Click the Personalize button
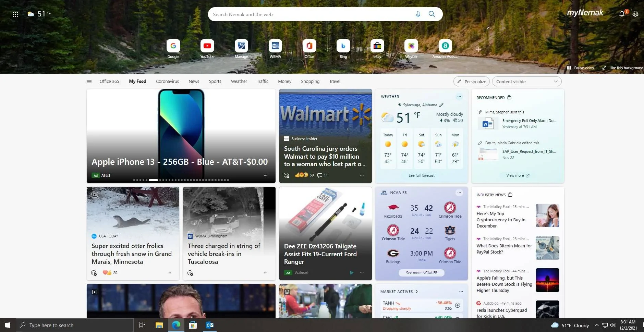 (472, 82)
